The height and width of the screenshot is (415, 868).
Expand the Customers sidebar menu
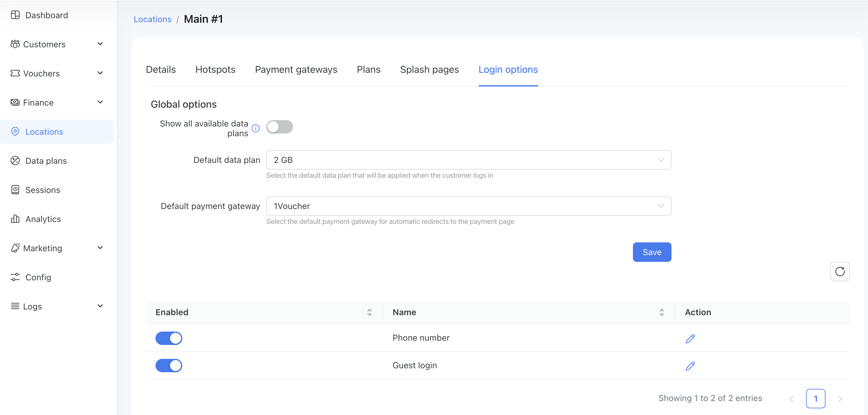(x=56, y=44)
